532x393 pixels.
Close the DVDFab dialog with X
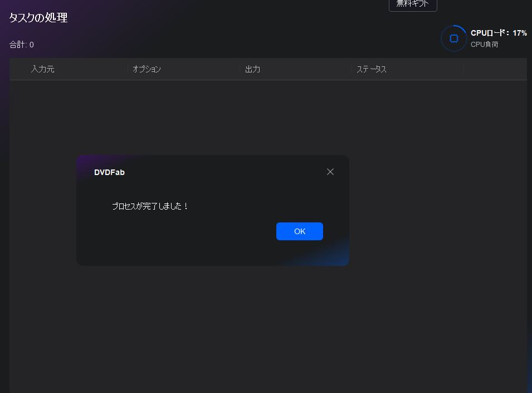tap(330, 172)
